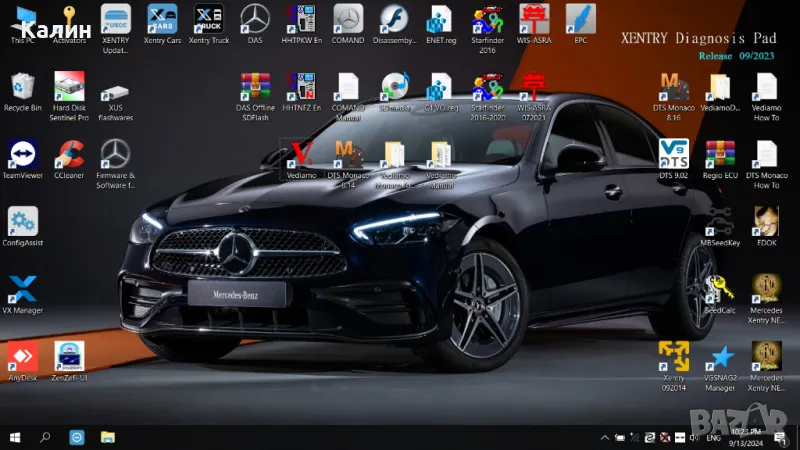Open the EPC parts catalog icon
800x450 pixels.
(x=580, y=20)
